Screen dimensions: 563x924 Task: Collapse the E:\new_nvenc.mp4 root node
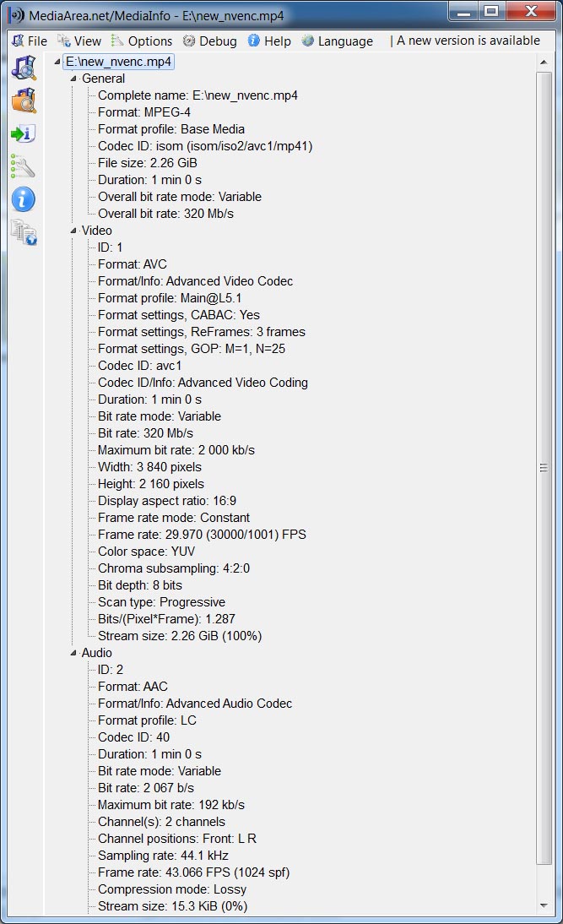click(57, 62)
